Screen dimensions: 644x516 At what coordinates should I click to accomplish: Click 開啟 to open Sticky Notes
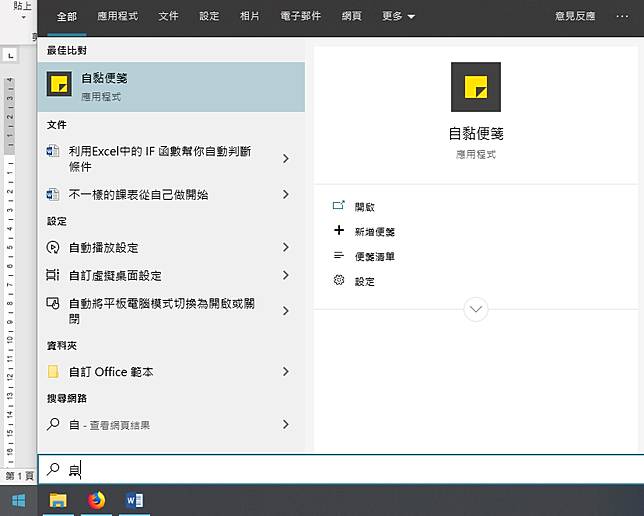(365, 207)
